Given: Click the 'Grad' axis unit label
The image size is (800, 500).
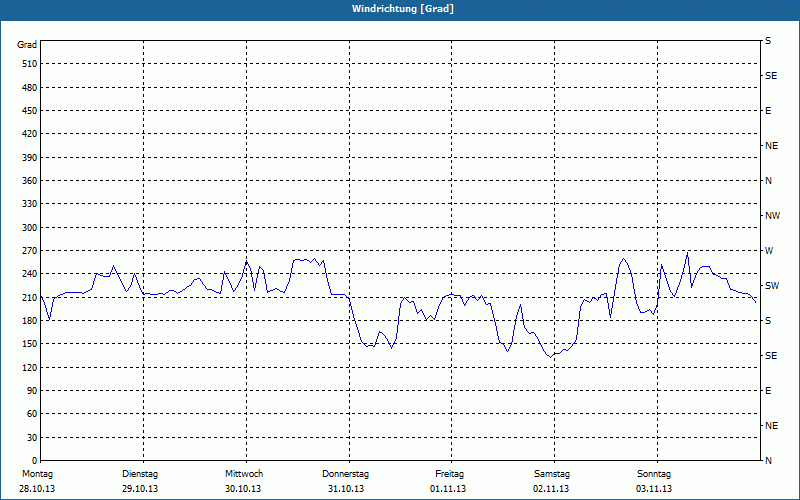Looking at the screenshot, I should (x=27, y=45).
